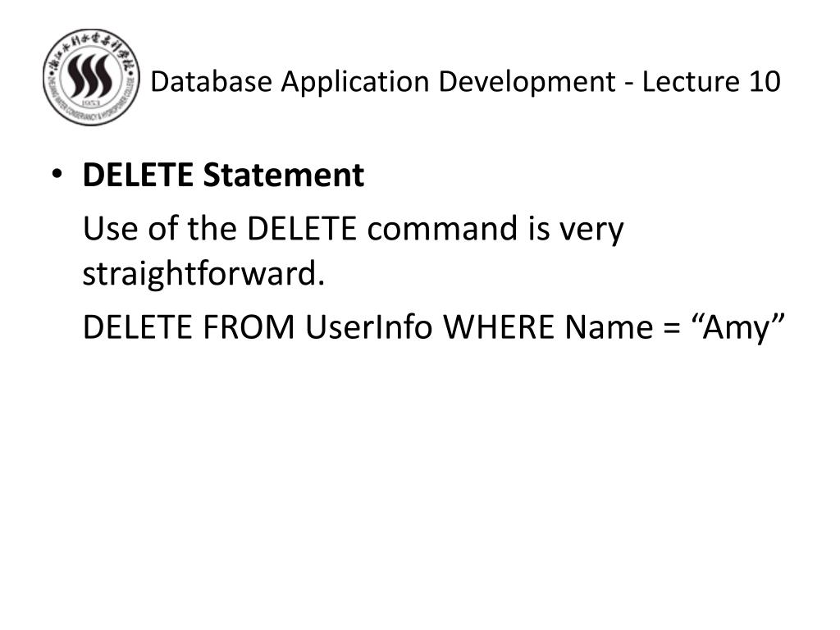
Task: Click the word Development in the header title
Action: click(x=527, y=83)
